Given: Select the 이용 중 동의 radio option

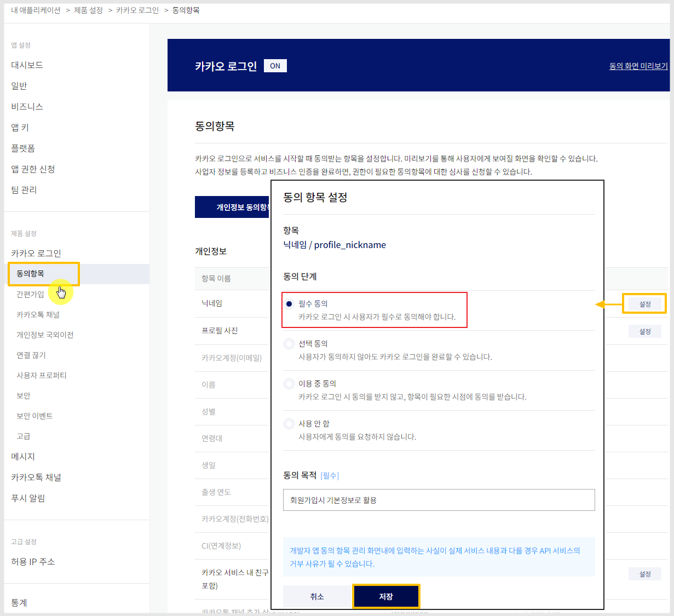Looking at the screenshot, I should tap(289, 384).
